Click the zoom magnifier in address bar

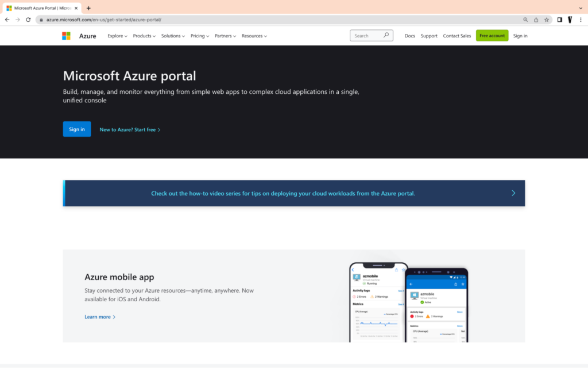tap(525, 20)
